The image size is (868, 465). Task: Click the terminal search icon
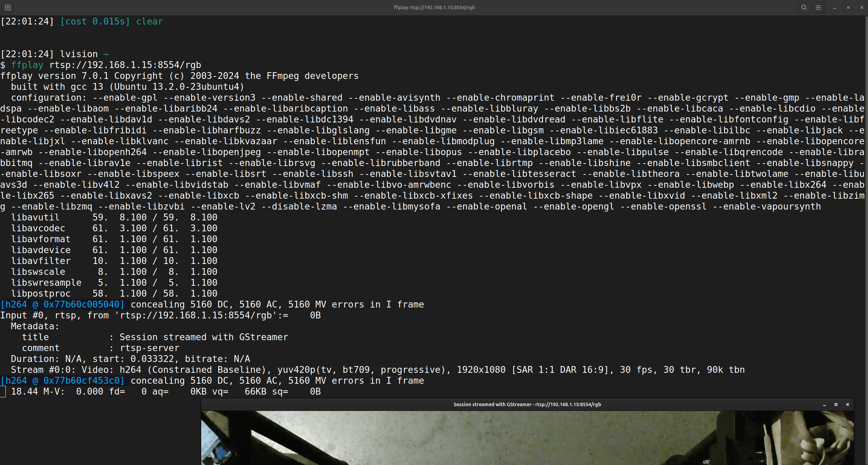tap(804, 7)
